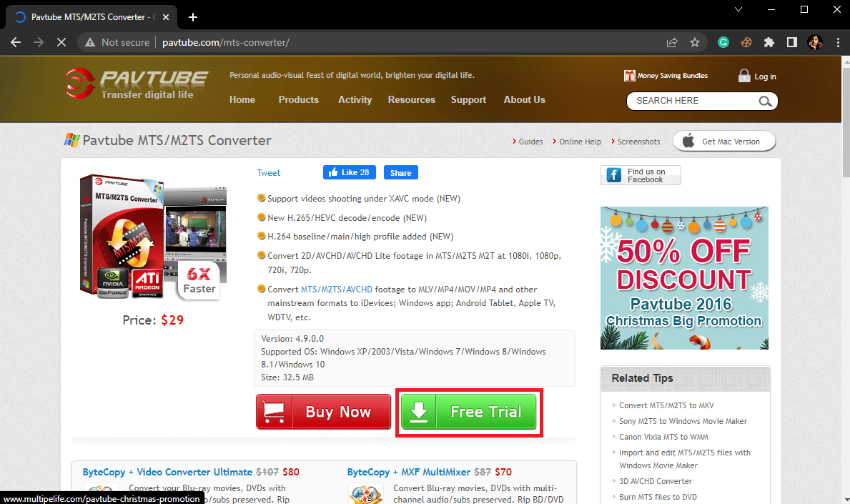Screen dimensions: 850x504
Task: Open Canon Vixia MTS to WMM tip
Action: click(x=663, y=437)
